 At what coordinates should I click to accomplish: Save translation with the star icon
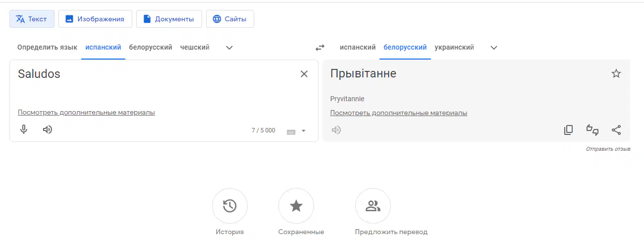pos(616,74)
